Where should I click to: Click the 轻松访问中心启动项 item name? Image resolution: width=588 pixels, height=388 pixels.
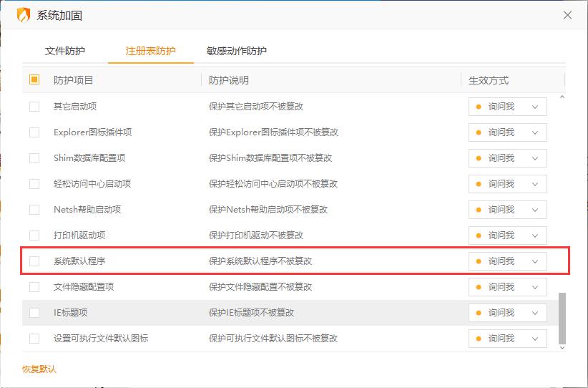92,184
